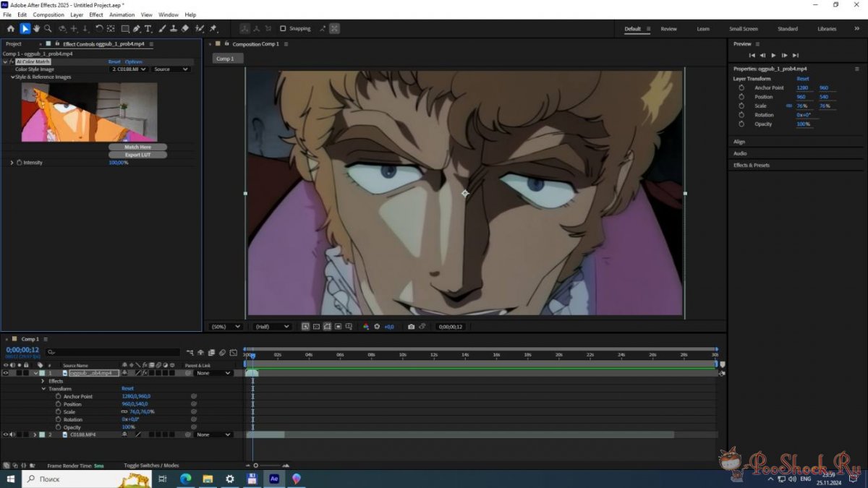The width and height of the screenshot is (868, 488).
Task: Select the Rectangle shape tool
Action: 125,29
